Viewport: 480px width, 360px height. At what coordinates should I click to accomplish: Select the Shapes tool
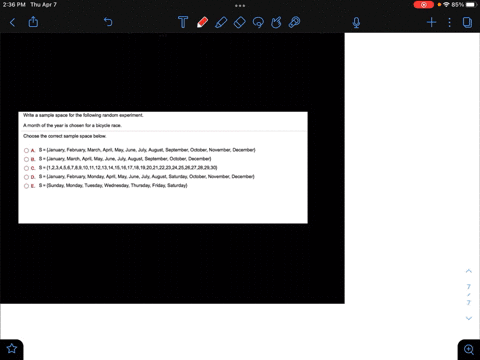[276, 22]
